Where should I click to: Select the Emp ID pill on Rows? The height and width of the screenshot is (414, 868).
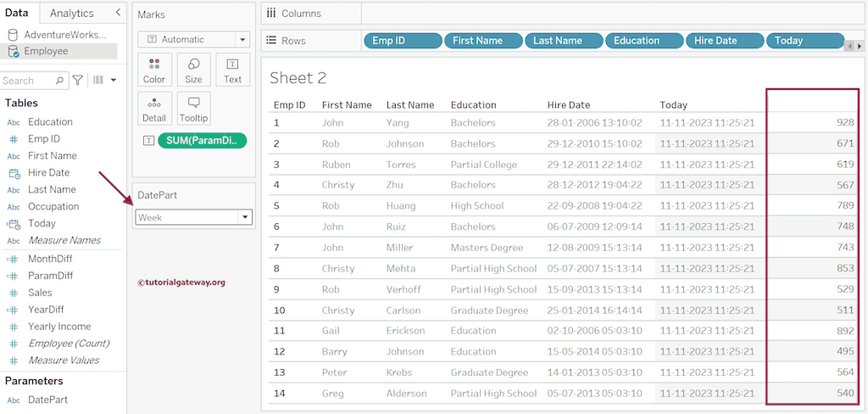pyautogui.click(x=403, y=41)
